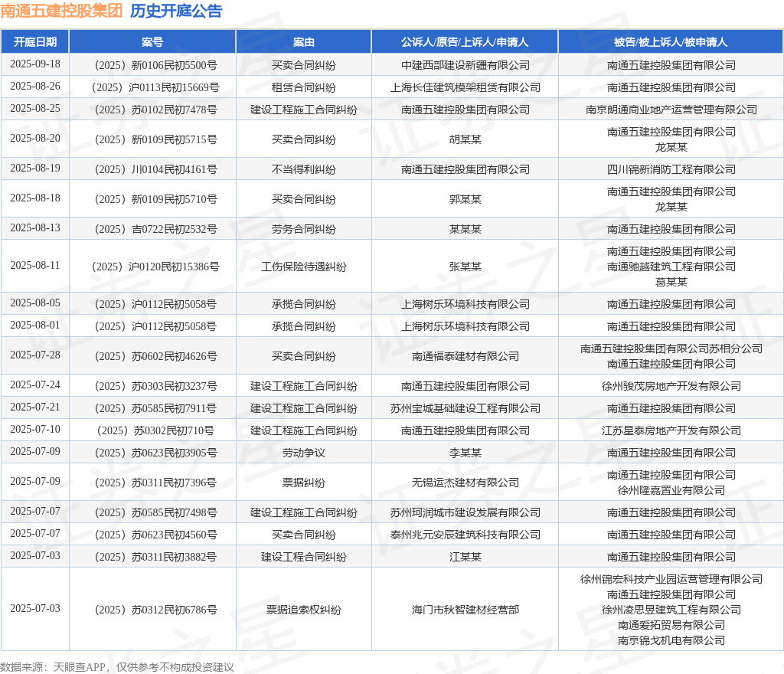This screenshot has width=784, height=674.
Task: Click the 公诉人/原告/上诉人/申请人 column header
Action: [x=465, y=42]
